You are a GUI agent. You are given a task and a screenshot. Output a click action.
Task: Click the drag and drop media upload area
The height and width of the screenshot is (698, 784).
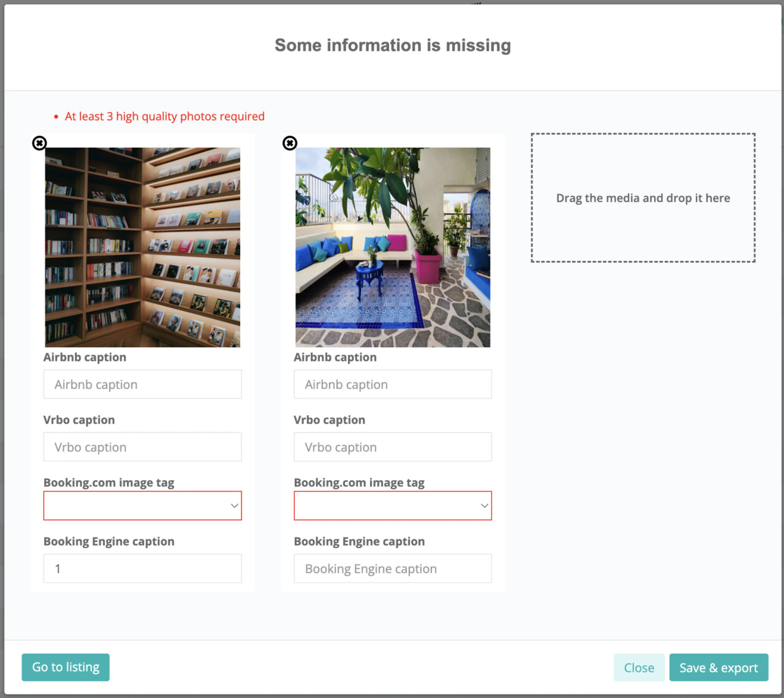[x=643, y=198]
